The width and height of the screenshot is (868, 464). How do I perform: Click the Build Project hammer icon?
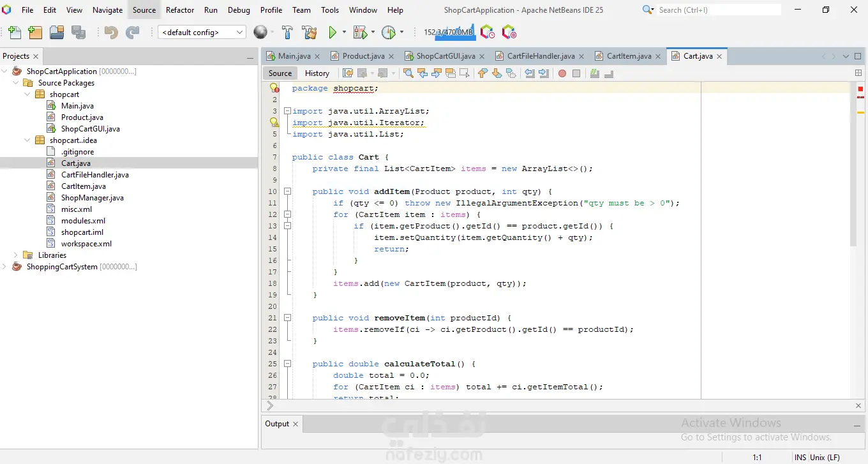287,33
